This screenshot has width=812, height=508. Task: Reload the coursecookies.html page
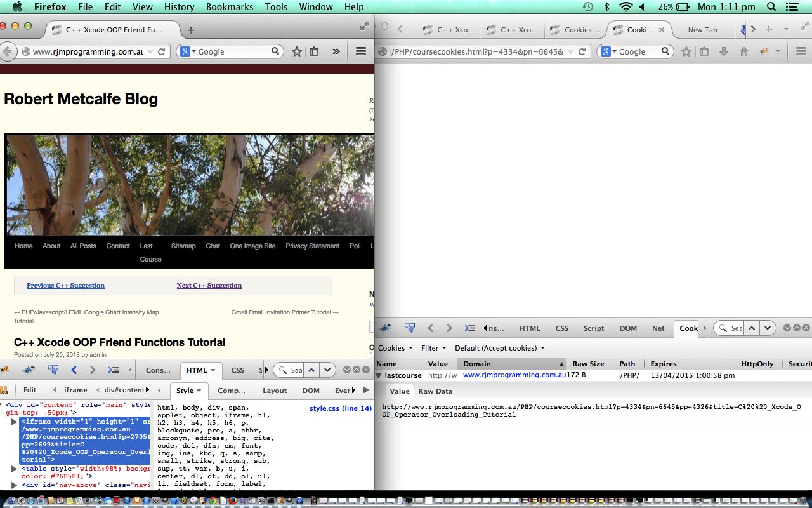(x=582, y=52)
